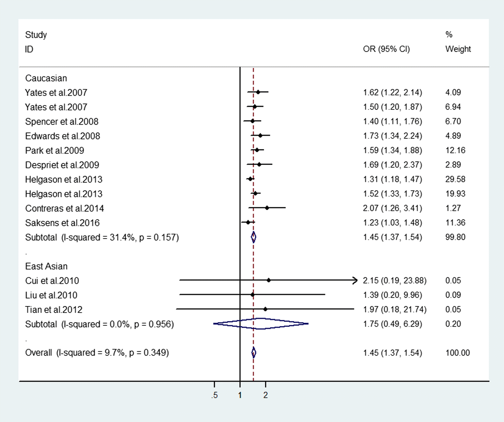Select the 'Liu et al.2010' study label

(51, 295)
